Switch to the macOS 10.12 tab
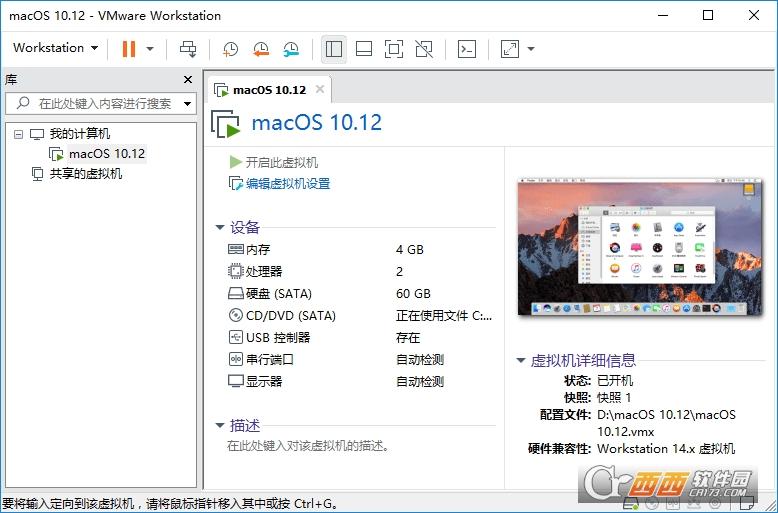778x513 pixels. 269,90
